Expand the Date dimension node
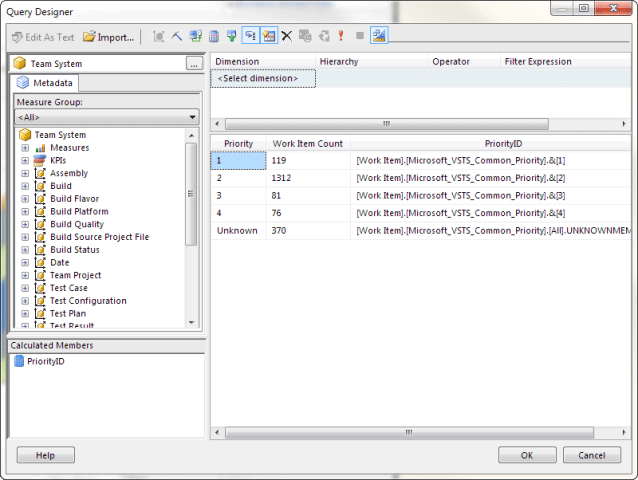 (x=25, y=262)
